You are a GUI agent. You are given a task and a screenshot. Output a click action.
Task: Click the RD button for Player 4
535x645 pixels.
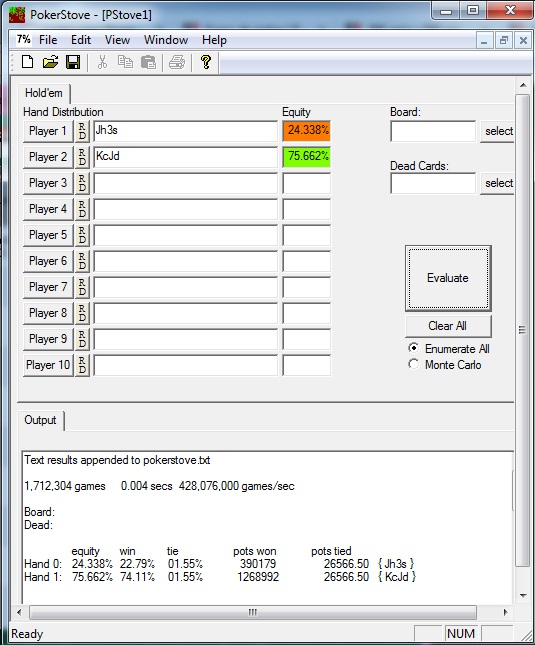[x=82, y=209]
